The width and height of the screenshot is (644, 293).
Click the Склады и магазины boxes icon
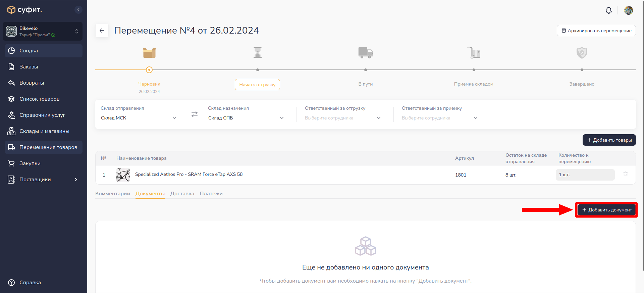(x=11, y=131)
